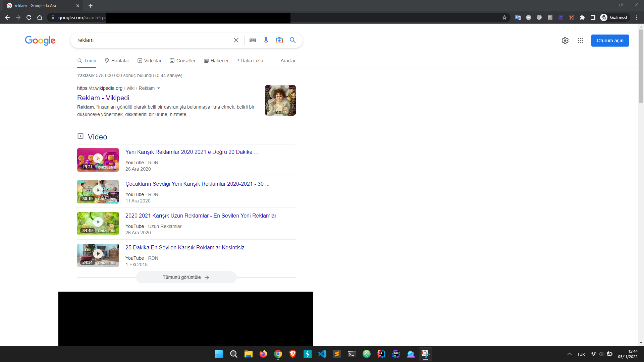Open the 19:21 video thumbnail
Viewport: 644px width, 362px height.
click(x=98, y=160)
